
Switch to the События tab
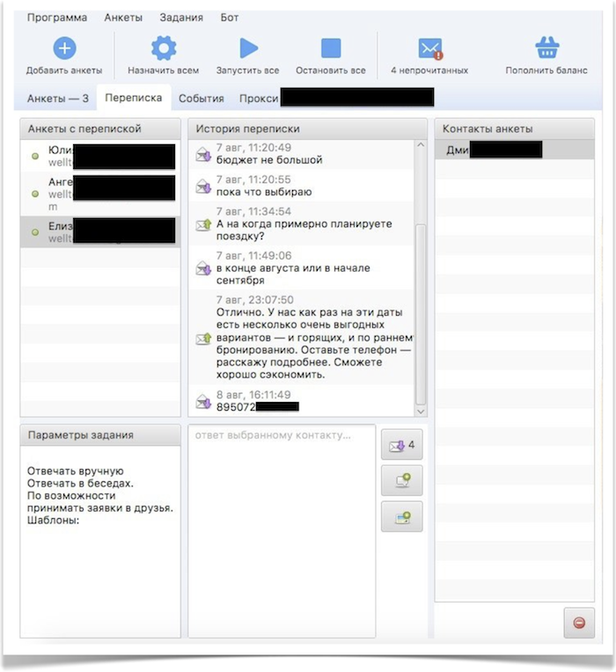point(202,99)
